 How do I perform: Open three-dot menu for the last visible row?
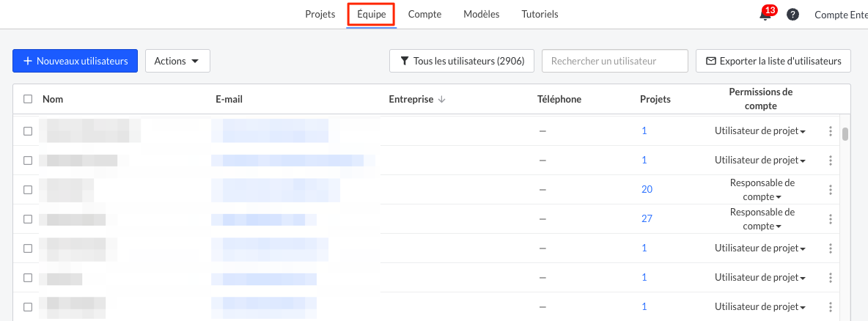[830, 306]
